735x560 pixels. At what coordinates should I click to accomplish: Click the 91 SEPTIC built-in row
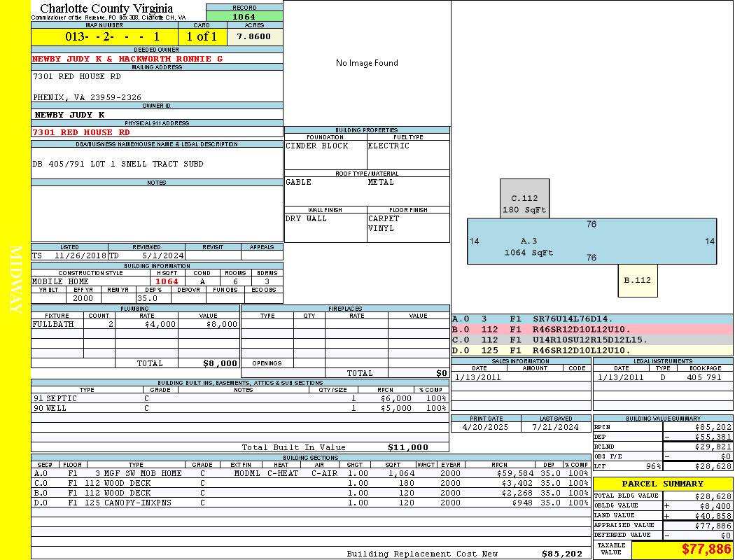[239, 398]
